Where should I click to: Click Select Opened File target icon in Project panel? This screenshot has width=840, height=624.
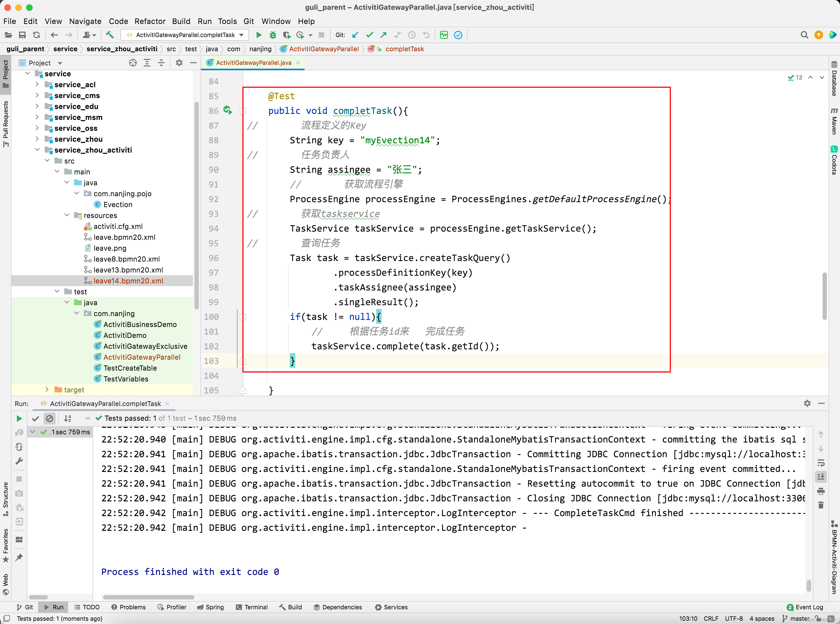pyautogui.click(x=133, y=63)
